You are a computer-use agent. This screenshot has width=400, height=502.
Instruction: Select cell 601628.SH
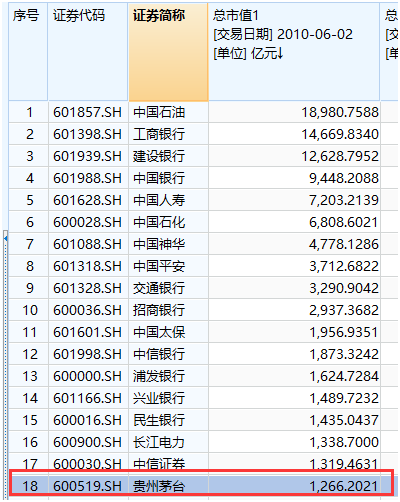[88, 200]
